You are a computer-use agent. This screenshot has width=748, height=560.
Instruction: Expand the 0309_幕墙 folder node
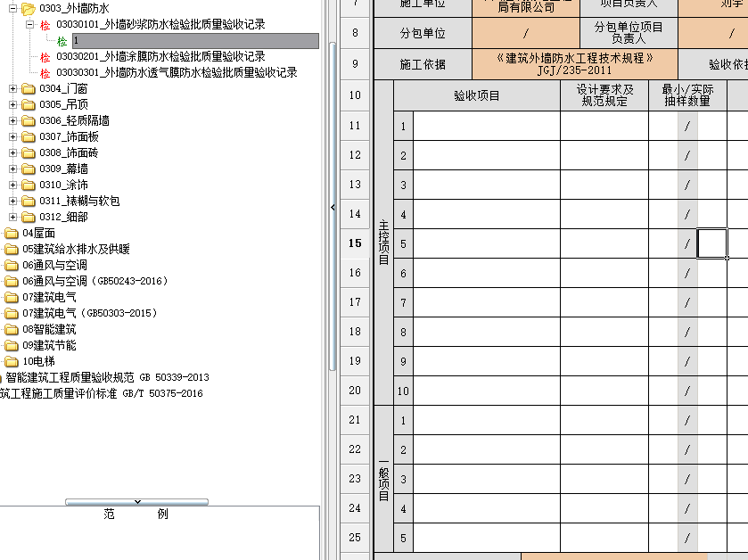12,169
